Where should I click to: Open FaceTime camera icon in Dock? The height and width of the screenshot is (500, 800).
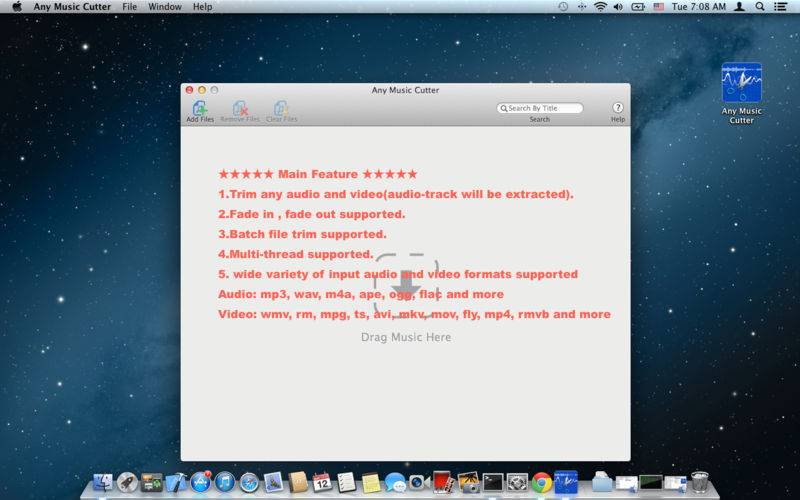click(x=419, y=482)
